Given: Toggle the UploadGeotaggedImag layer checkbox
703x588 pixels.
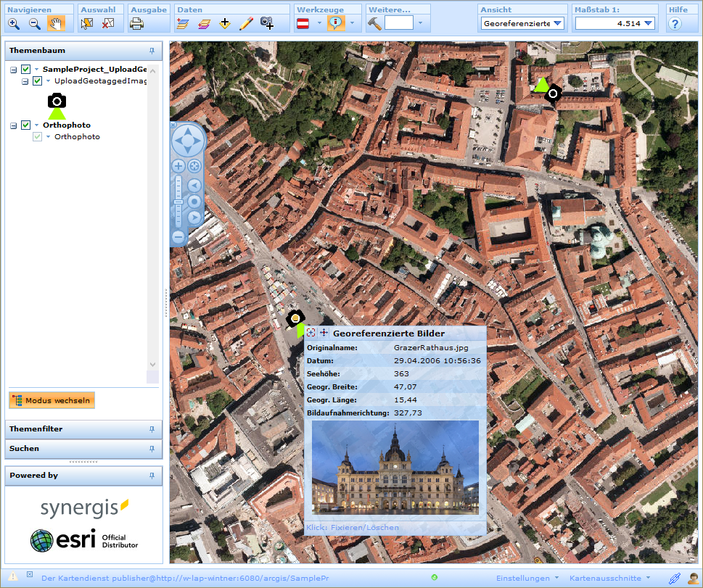Looking at the screenshot, I should [x=38, y=81].
